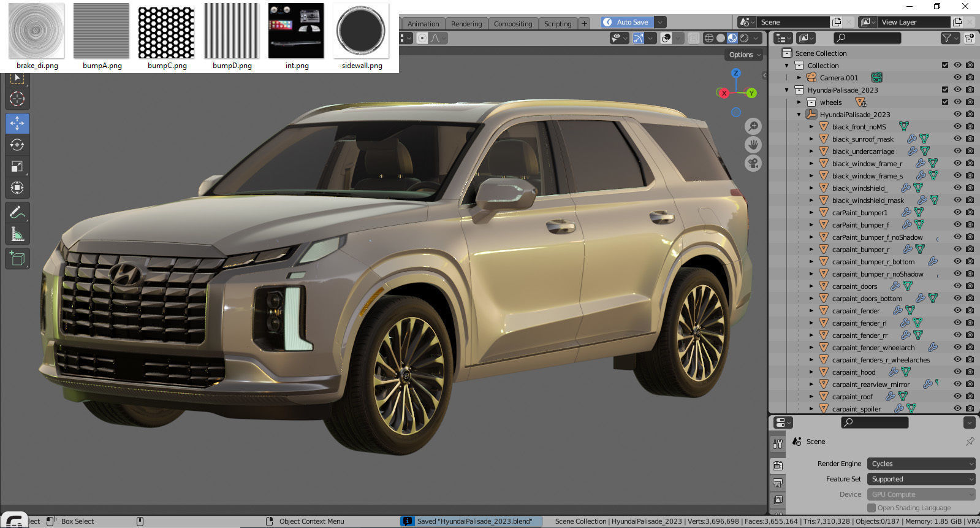Select the Transform tool
The image size is (980, 528).
click(17, 188)
